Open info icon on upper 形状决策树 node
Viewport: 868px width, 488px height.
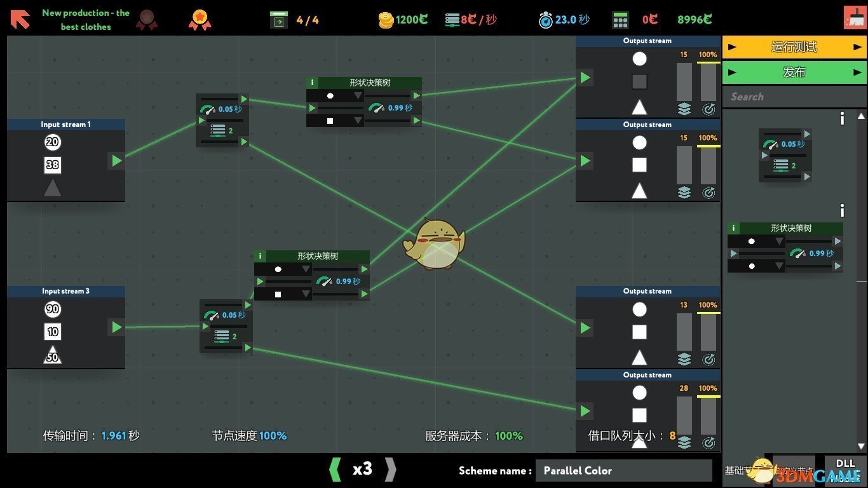tap(312, 83)
